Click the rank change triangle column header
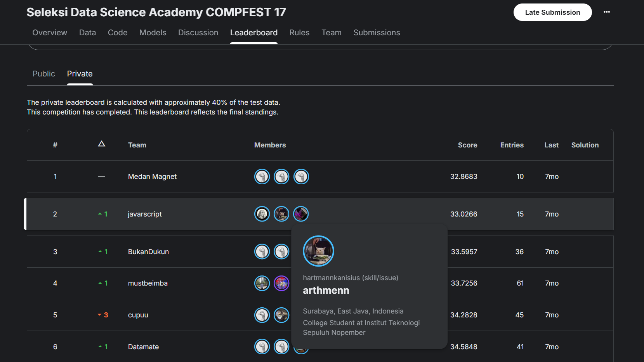 [x=102, y=144]
